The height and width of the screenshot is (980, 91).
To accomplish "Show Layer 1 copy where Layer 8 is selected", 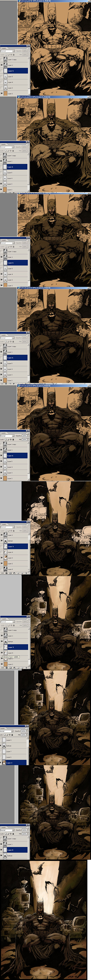I will (x=1, y=838).
